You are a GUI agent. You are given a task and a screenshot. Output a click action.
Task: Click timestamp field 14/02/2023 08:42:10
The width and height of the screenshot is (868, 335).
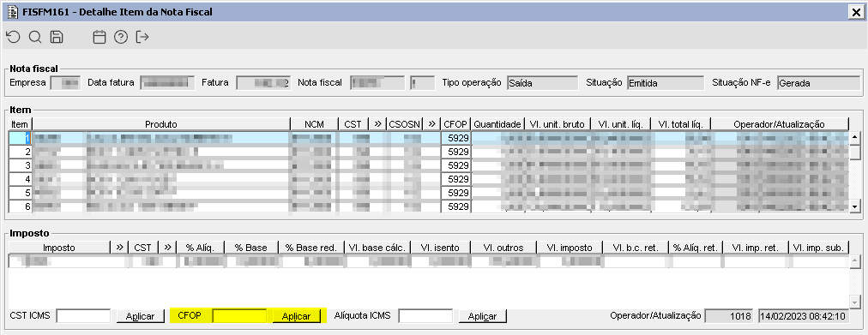[803, 316]
